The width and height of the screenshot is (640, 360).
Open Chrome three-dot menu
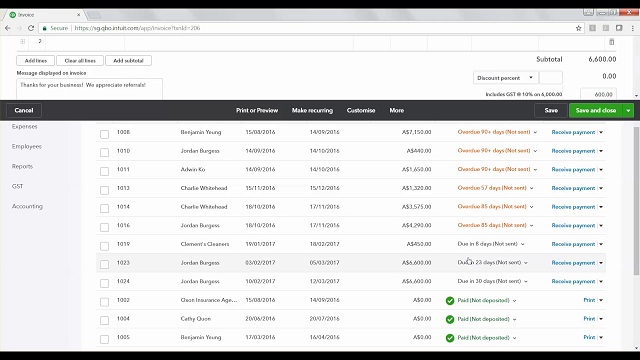click(632, 28)
